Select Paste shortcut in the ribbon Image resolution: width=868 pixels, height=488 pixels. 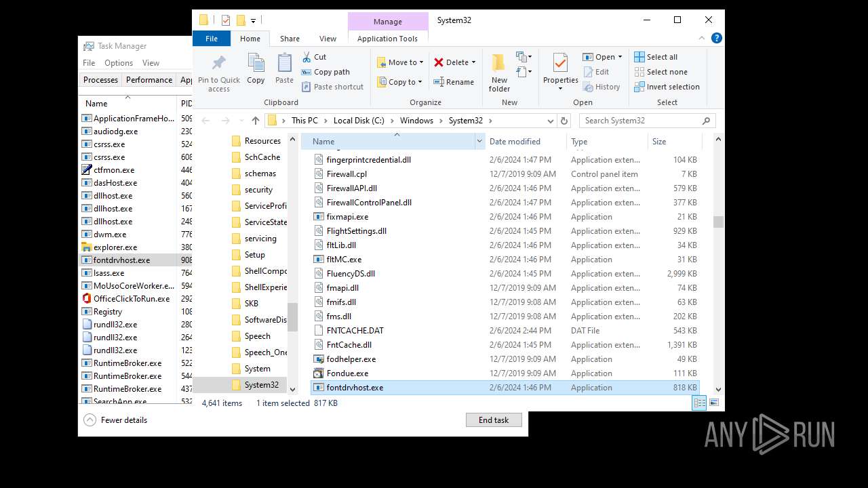(x=333, y=87)
